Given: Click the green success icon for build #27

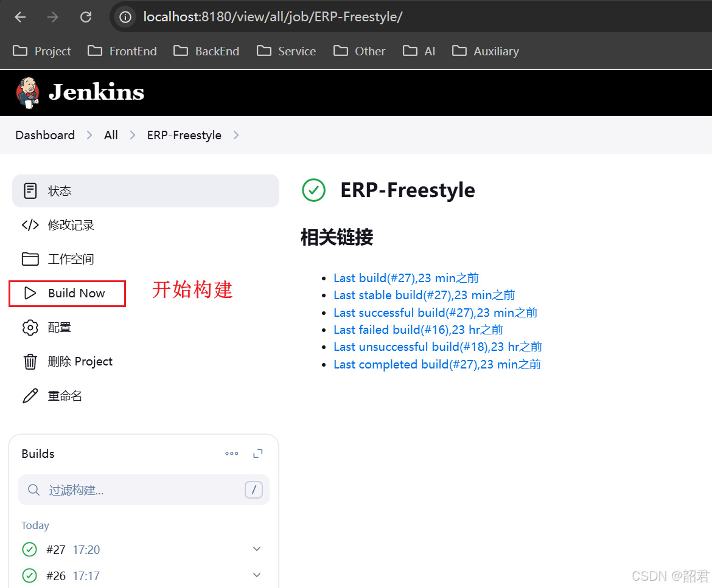Looking at the screenshot, I should point(30,550).
